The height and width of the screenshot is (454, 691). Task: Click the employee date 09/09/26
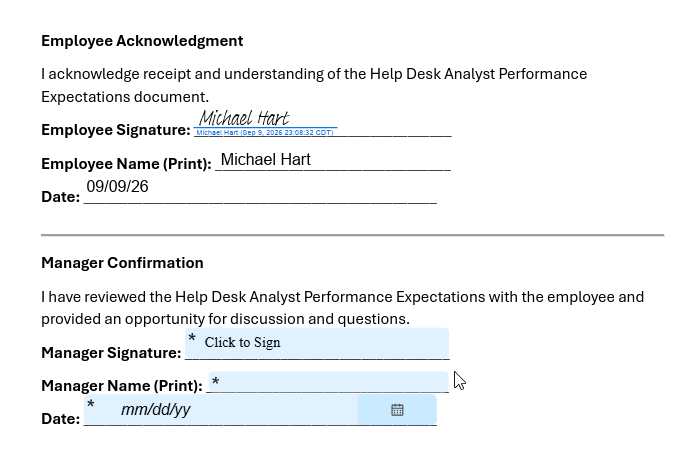pos(117,186)
